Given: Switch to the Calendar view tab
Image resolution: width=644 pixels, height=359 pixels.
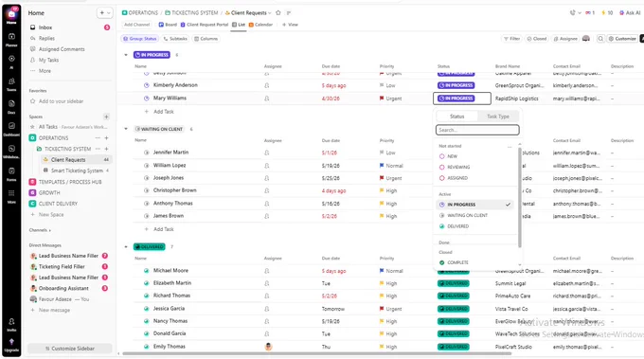Looking at the screenshot, I should click(260, 25).
